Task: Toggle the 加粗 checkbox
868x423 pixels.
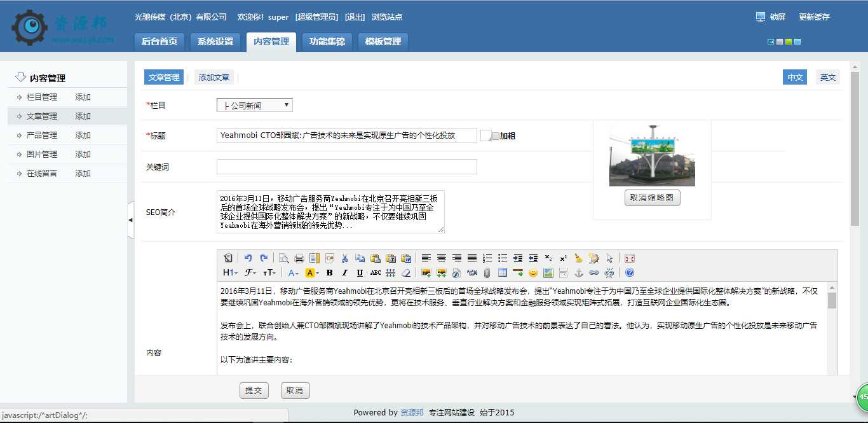Action: [x=496, y=136]
